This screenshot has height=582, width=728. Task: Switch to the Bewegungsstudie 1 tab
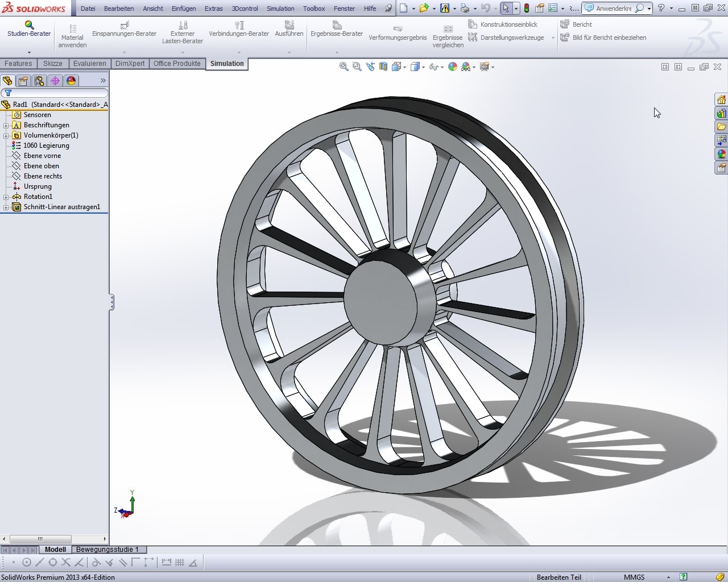(x=107, y=550)
